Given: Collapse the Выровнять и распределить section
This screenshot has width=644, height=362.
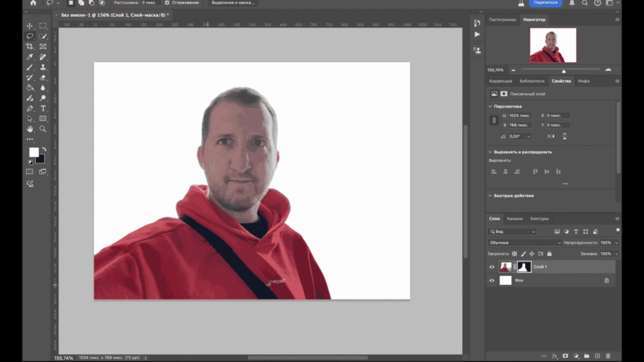Looking at the screenshot, I should [490, 152].
